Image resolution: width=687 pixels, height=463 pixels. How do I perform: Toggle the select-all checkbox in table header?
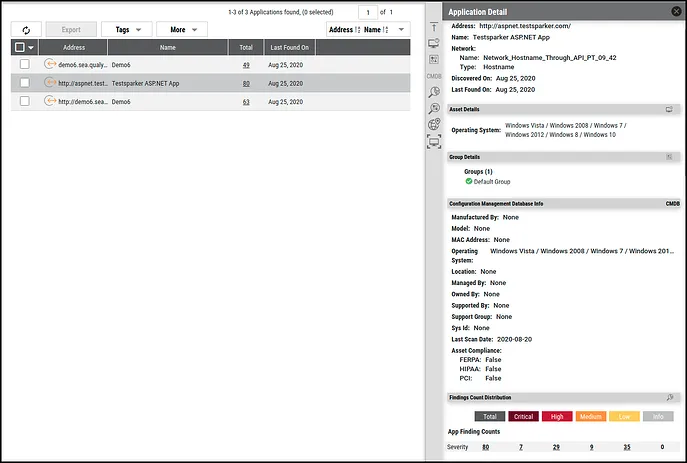[x=20, y=47]
